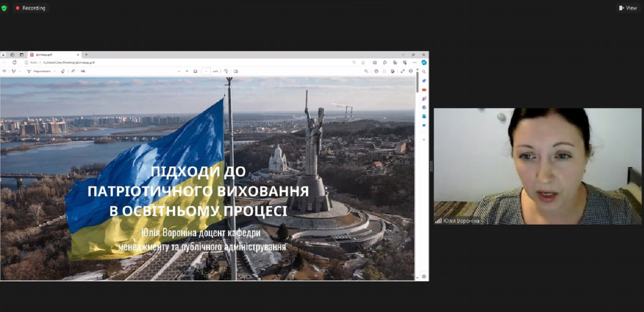Toggle the PDF page view layout
The image size is (644, 312).
point(236,71)
